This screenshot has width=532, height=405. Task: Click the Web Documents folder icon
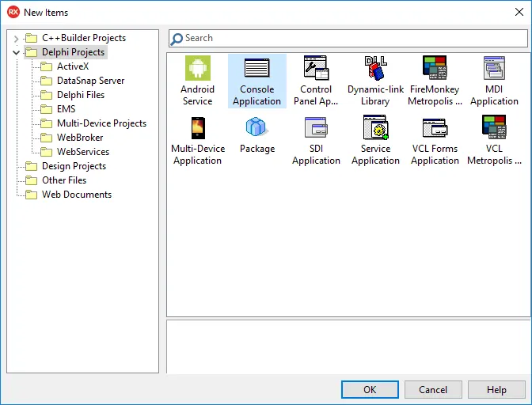pyautogui.click(x=31, y=195)
